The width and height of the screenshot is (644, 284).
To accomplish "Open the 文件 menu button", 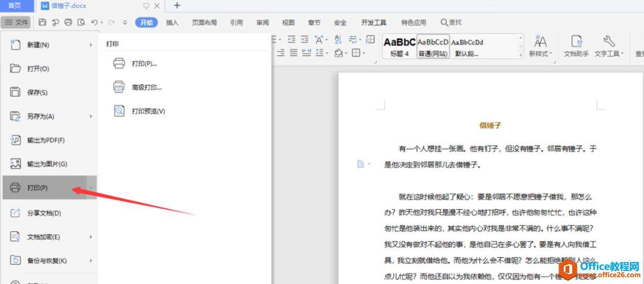I will tap(16, 22).
